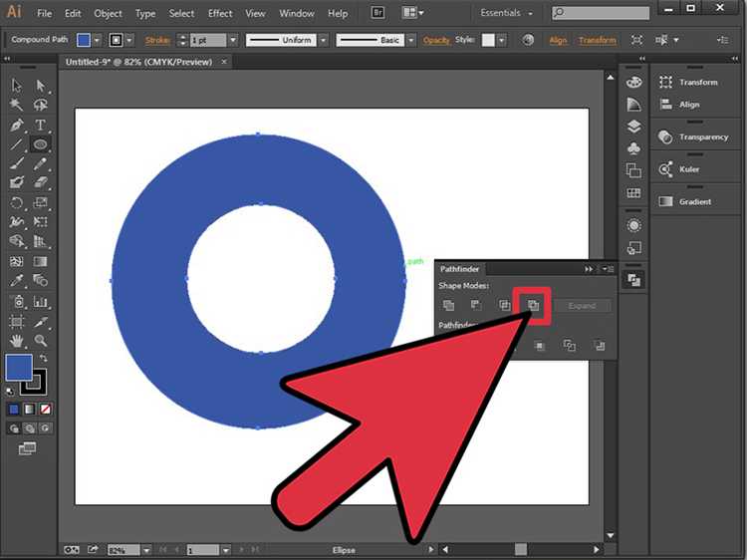747x560 pixels.
Task: Set paint mode to Color
Action: coord(14,409)
